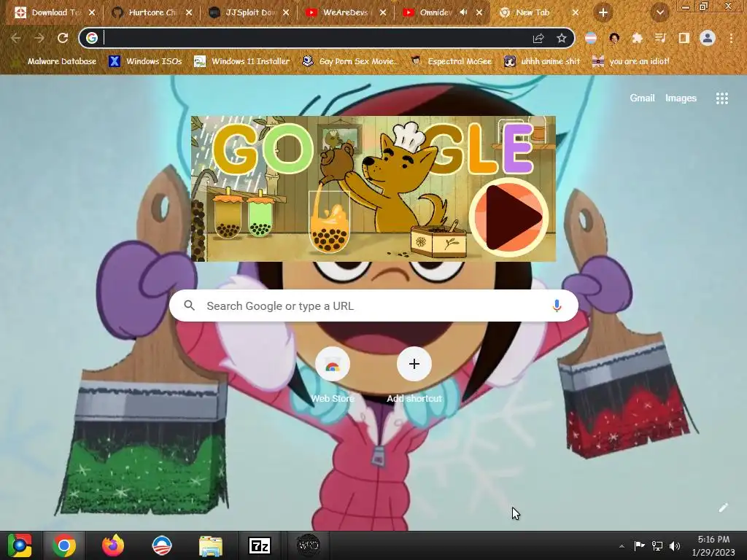747x560 pixels.
Task: Go forward with the forward arrow
Action: coord(39,38)
